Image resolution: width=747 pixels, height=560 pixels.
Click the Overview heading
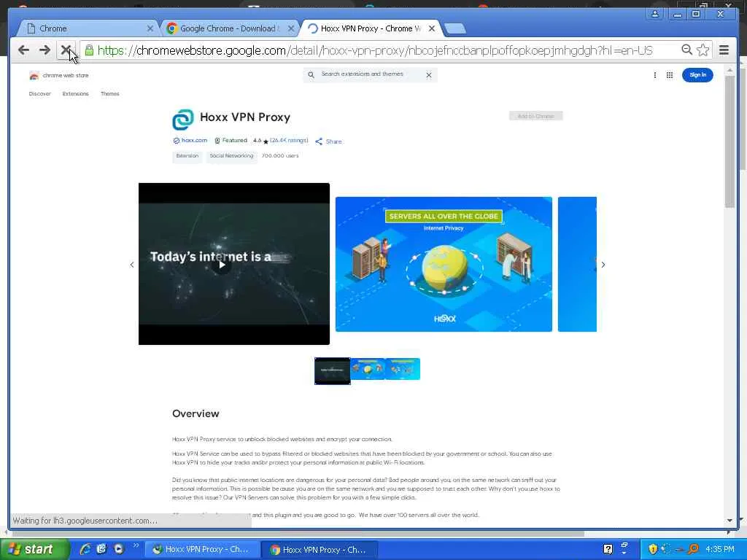point(196,413)
